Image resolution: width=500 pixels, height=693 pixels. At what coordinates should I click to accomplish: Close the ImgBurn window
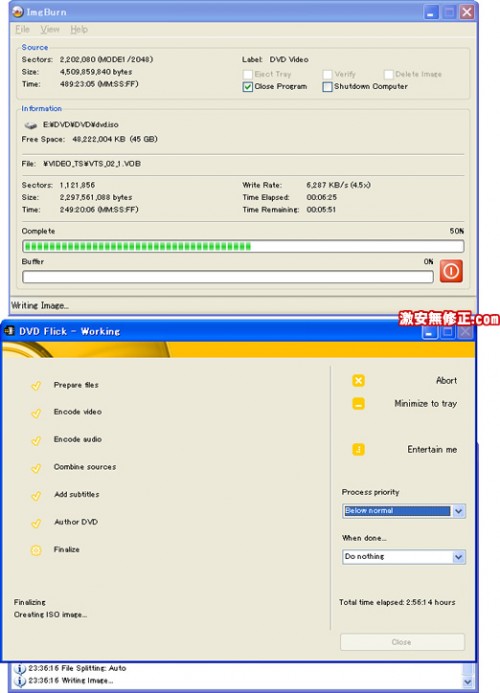tap(467, 12)
